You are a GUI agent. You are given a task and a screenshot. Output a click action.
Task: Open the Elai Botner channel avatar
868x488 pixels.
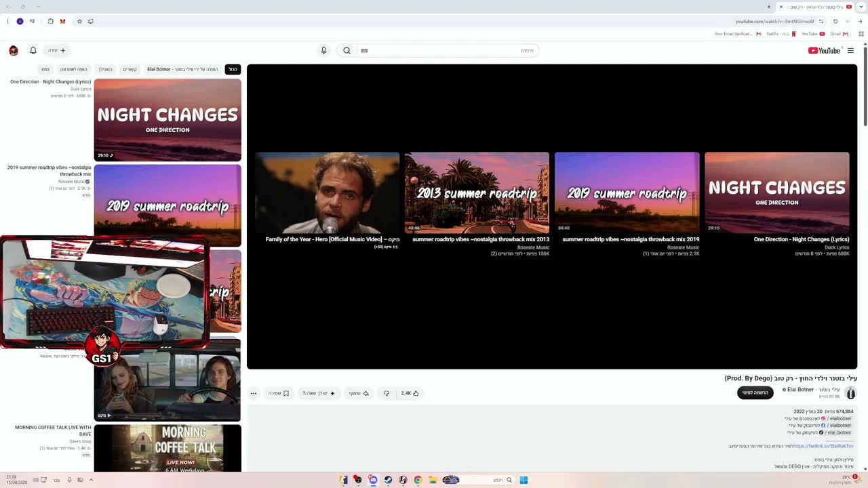pyautogui.click(x=850, y=392)
